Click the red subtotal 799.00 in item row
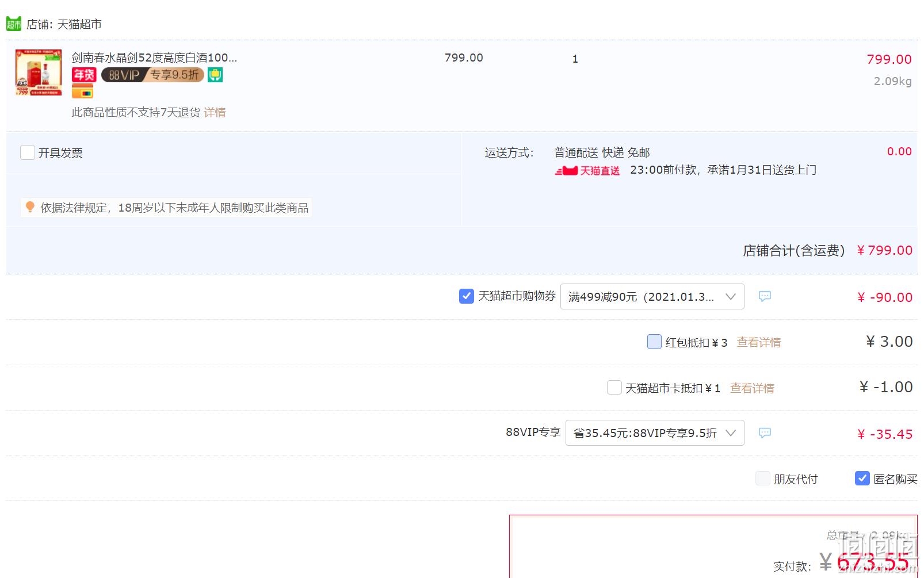This screenshot has height=578, width=924. point(889,59)
